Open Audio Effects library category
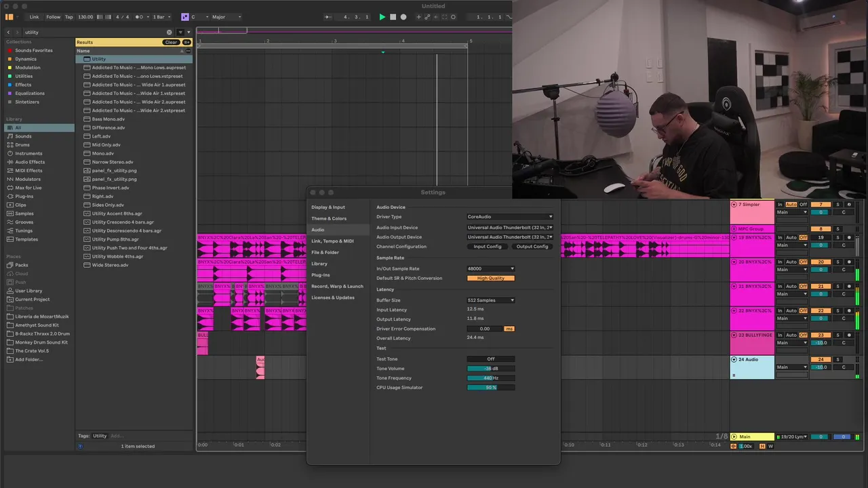This screenshot has height=488, width=868. (30, 162)
